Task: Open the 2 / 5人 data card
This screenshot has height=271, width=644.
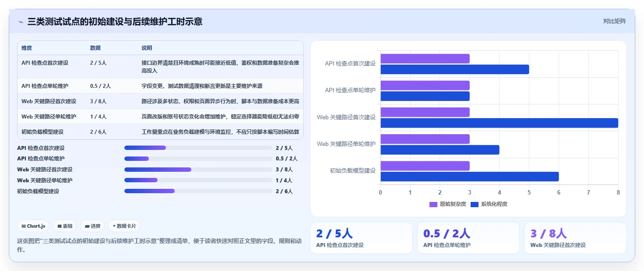Action: [x=361, y=238]
